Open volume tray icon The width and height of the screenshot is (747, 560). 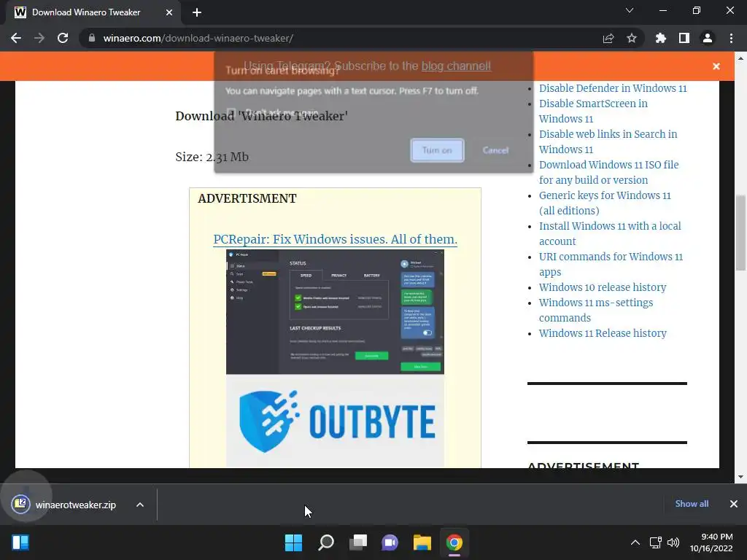pos(673,542)
